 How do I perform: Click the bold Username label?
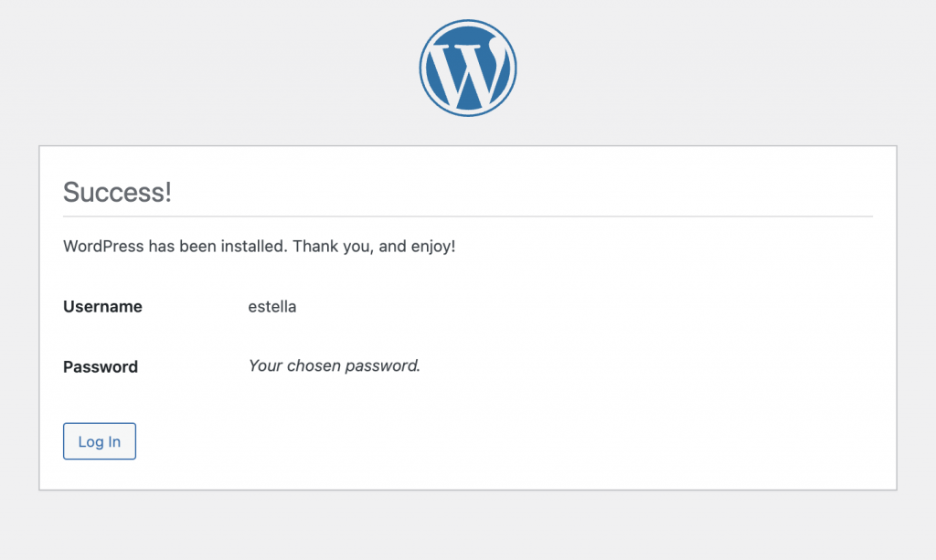click(102, 307)
